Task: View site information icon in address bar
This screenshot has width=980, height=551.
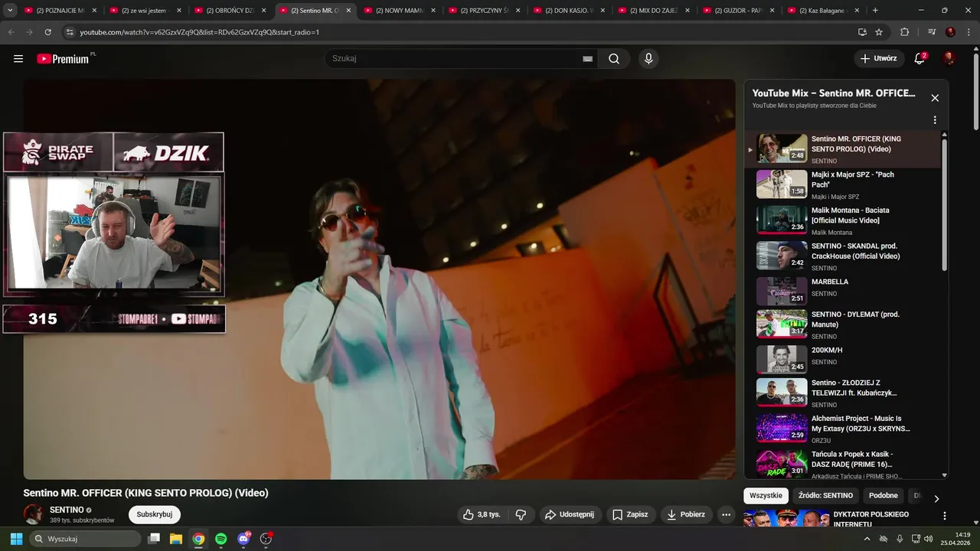Action: 70,32
